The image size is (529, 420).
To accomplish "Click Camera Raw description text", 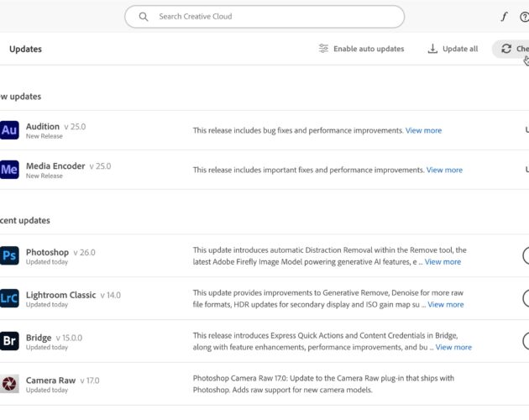I will tap(323, 384).
